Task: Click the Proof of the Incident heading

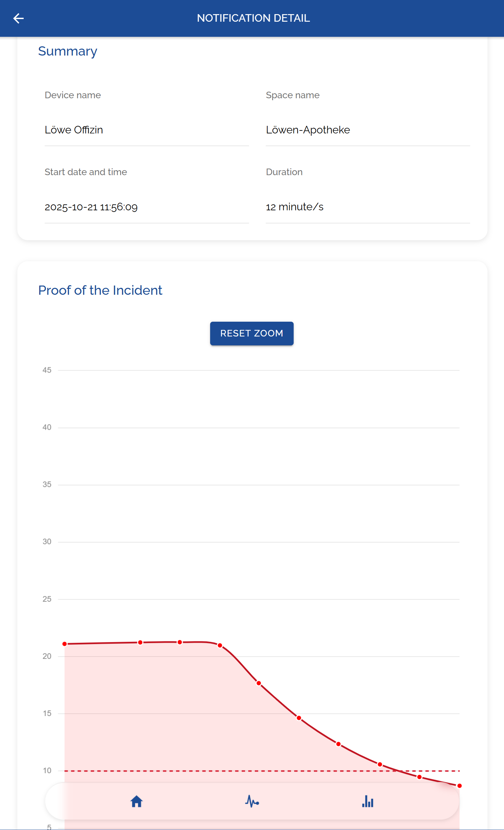Action: point(100,290)
